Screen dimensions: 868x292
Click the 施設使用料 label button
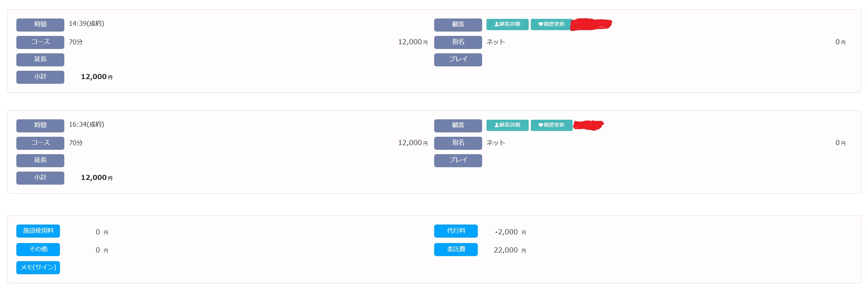pos(38,231)
